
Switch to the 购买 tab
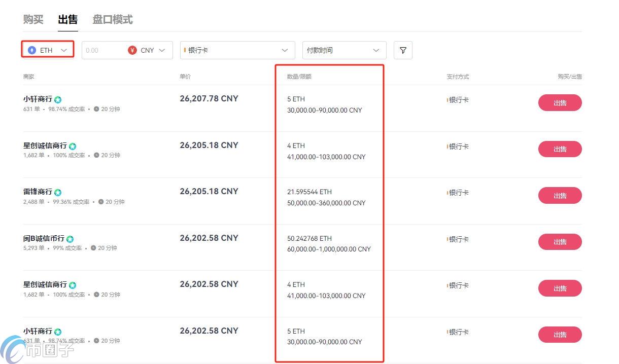(x=32, y=20)
